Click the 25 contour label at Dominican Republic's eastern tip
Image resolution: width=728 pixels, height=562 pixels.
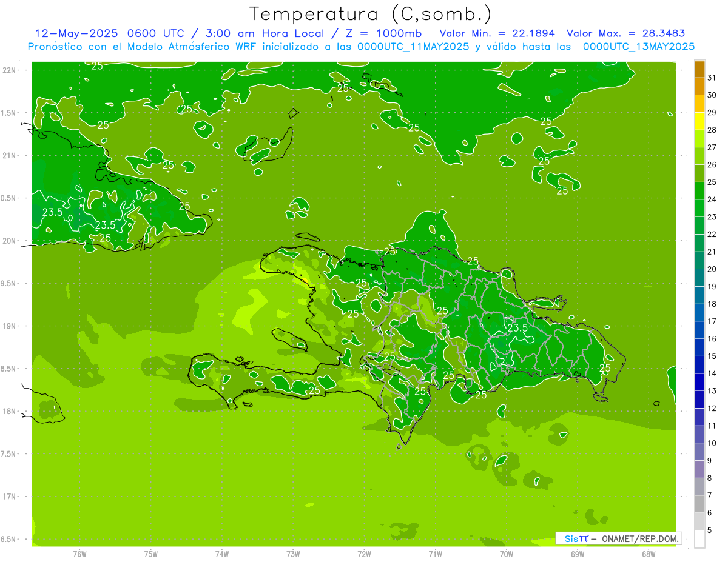[x=605, y=368]
